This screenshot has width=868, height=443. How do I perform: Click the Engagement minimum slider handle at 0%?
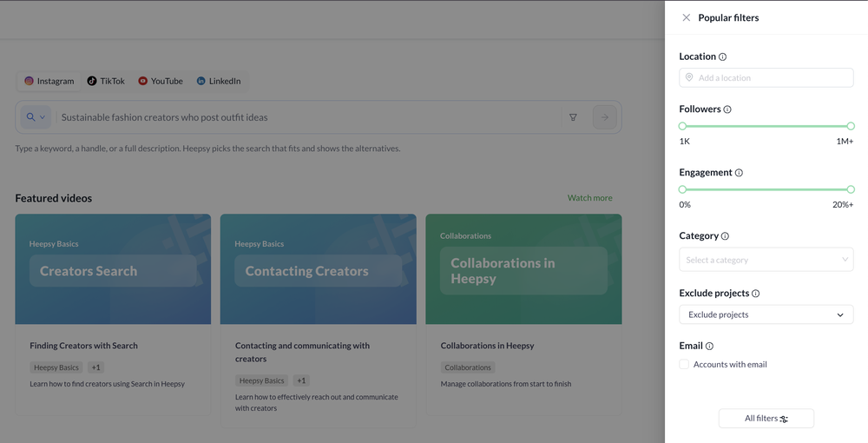tap(682, 189)
